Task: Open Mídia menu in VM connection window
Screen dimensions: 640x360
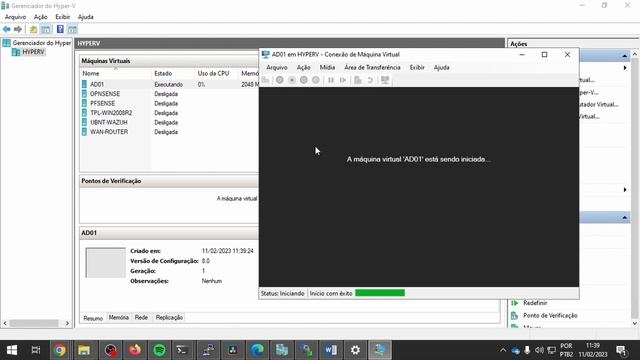Action: click(x=327, y=67)
